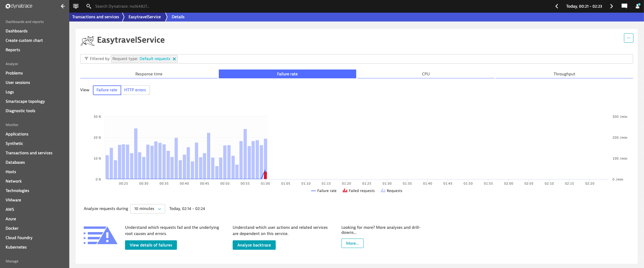This screenshot has width=644, height=268.
Task: Click the failure analysis warning illustration
Action: point(101,235)
